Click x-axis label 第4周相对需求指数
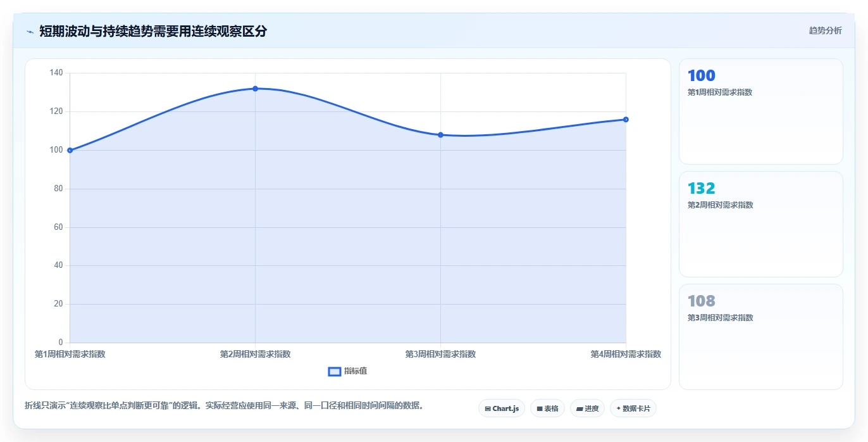 626,354
